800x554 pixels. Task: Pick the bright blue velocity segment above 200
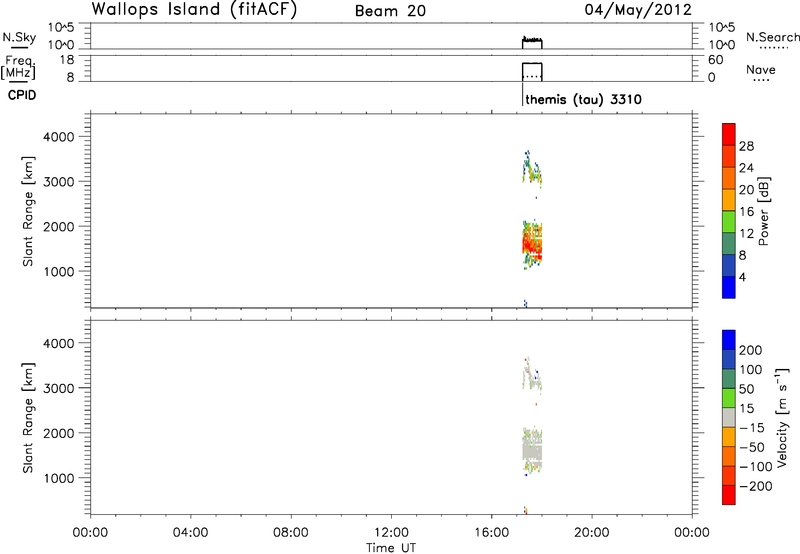729,340
